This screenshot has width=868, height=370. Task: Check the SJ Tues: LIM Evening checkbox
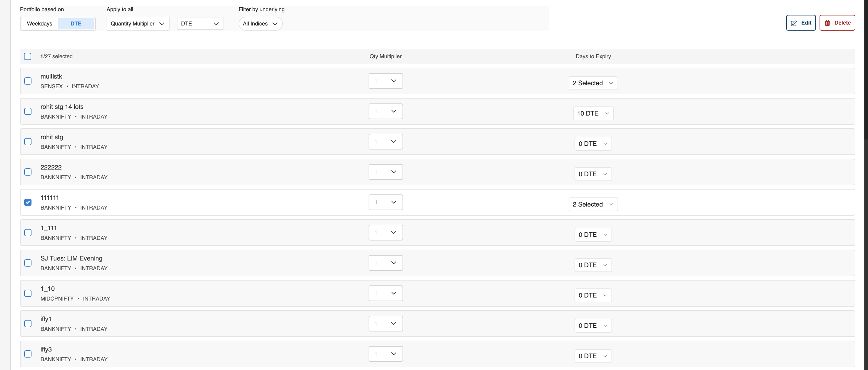click(28, 263)
